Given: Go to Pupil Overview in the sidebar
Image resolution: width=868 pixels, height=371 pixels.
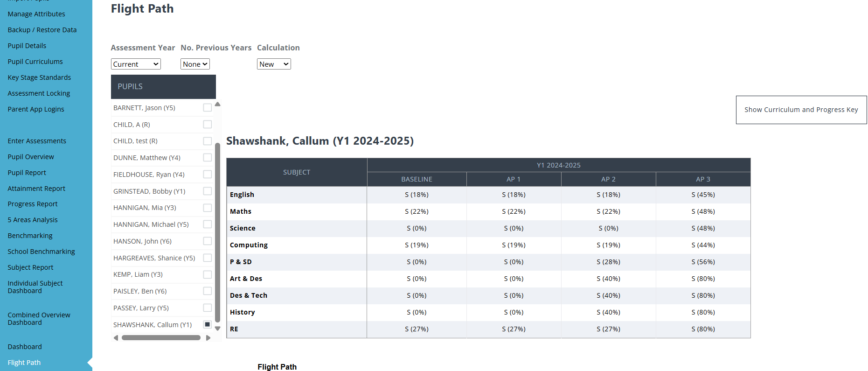Looking at the screenshot, I should pos(31,157).
